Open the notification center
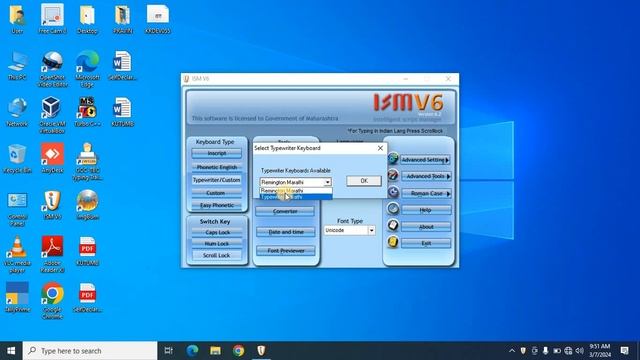 coord(624,351)
